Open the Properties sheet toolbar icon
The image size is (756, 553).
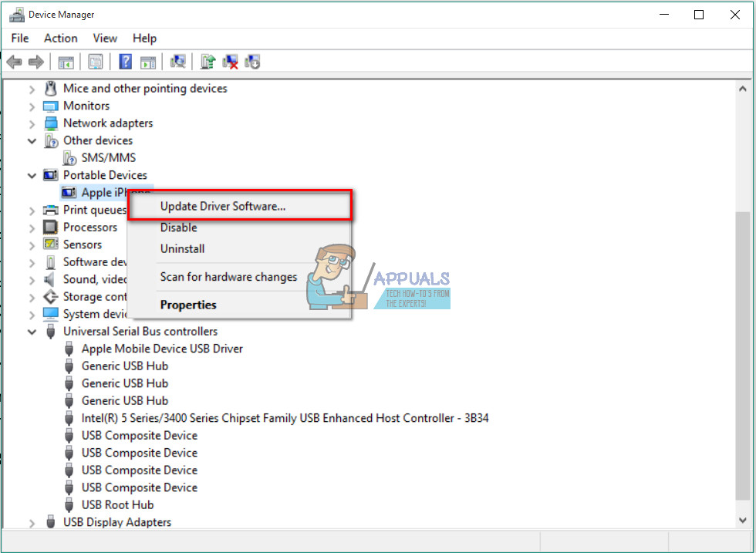pos(96,62)
